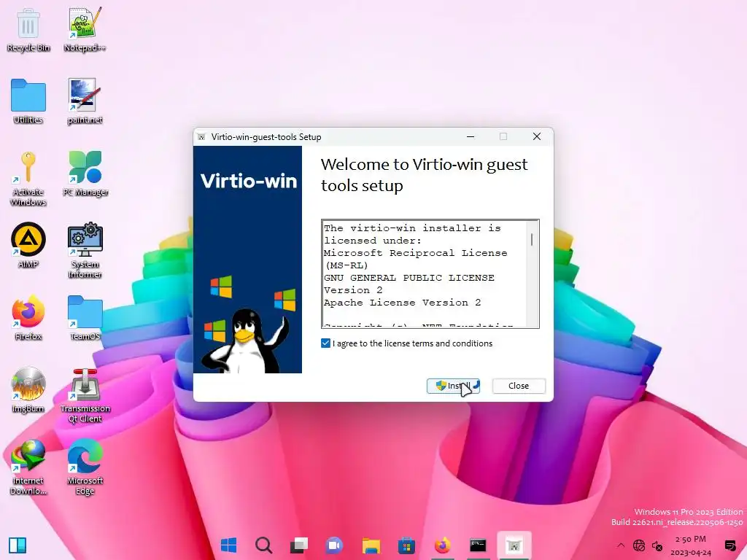Open Transmission Qt Client shortcut

click(85, 395)
